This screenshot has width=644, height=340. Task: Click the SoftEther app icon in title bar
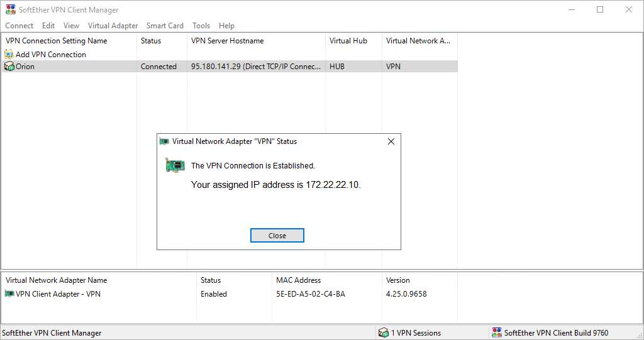(x=11, y=9)
